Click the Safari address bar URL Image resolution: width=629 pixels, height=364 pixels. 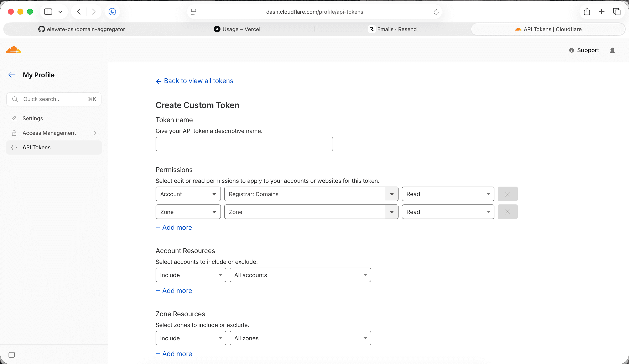[x=314, y=12]
